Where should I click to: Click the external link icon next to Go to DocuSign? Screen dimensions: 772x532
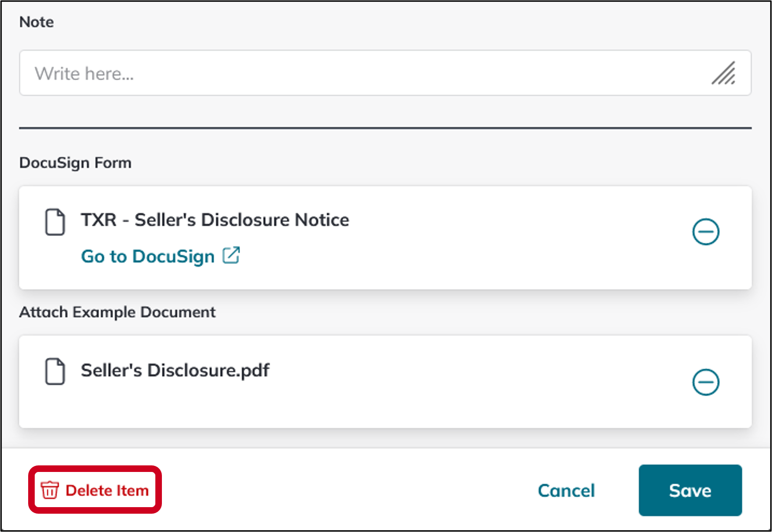pos(232,256)
